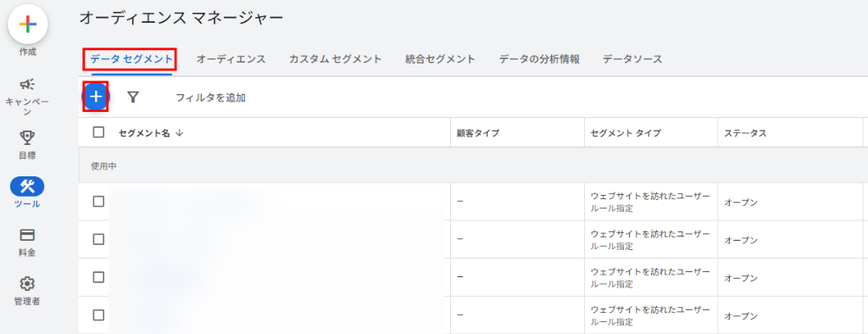
Task: Click the blue plus add segment button
Action: click(96, 97)
